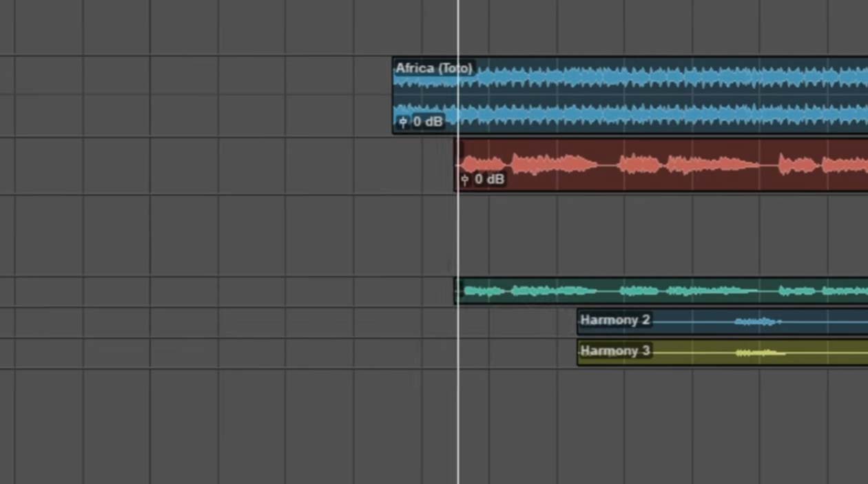
Task: Click the left edge of Harmony 2 clip
Action: click(x=578, y=322)
